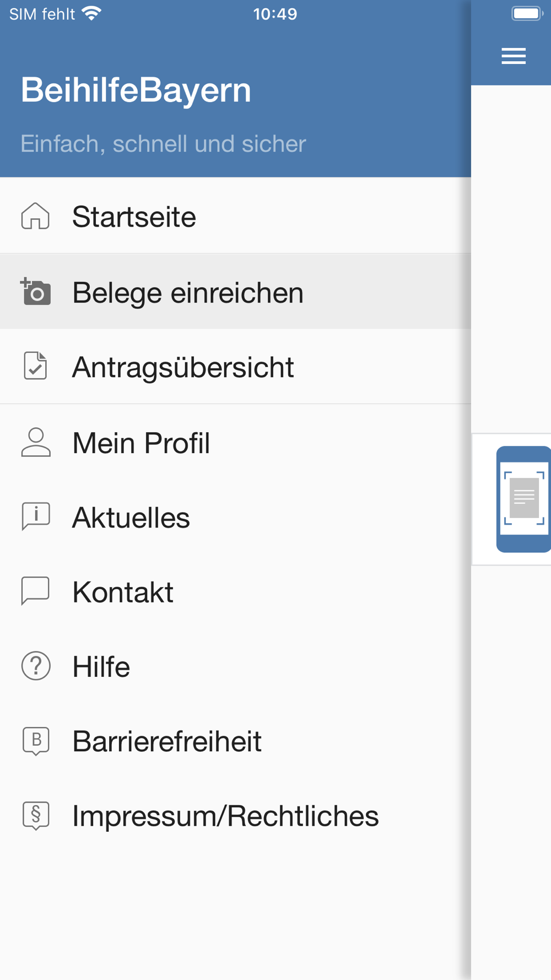
Task: Go to Antragsübersicht
Action: [x=183, y=367]
